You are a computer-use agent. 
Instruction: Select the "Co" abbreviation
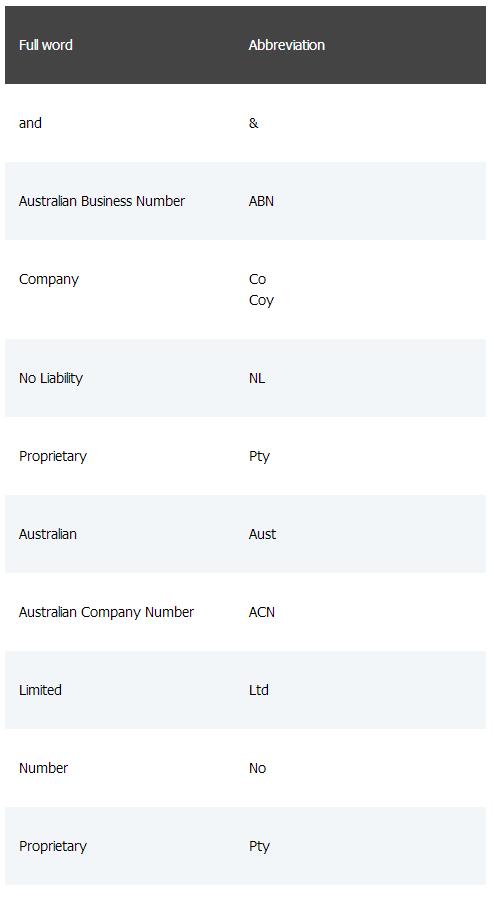pos(257,279)
